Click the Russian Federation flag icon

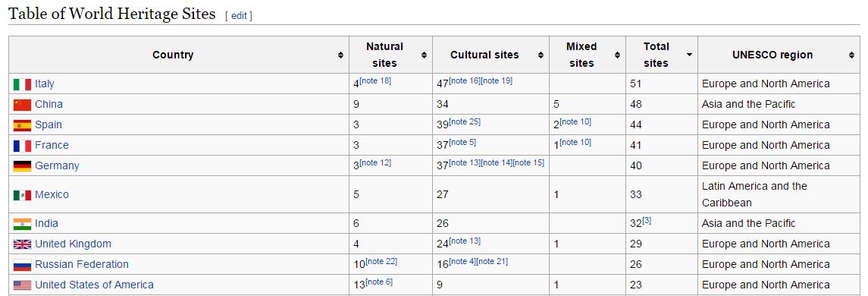click(x=22, y=265)
